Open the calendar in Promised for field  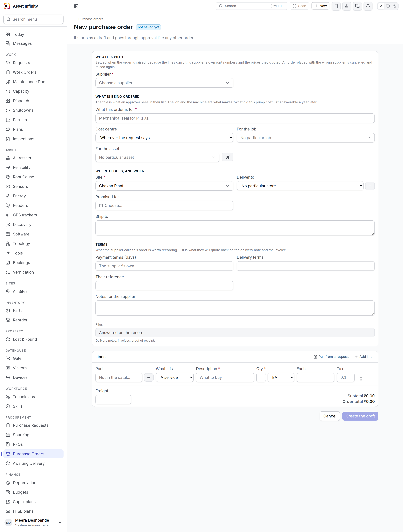coord(164,205)
